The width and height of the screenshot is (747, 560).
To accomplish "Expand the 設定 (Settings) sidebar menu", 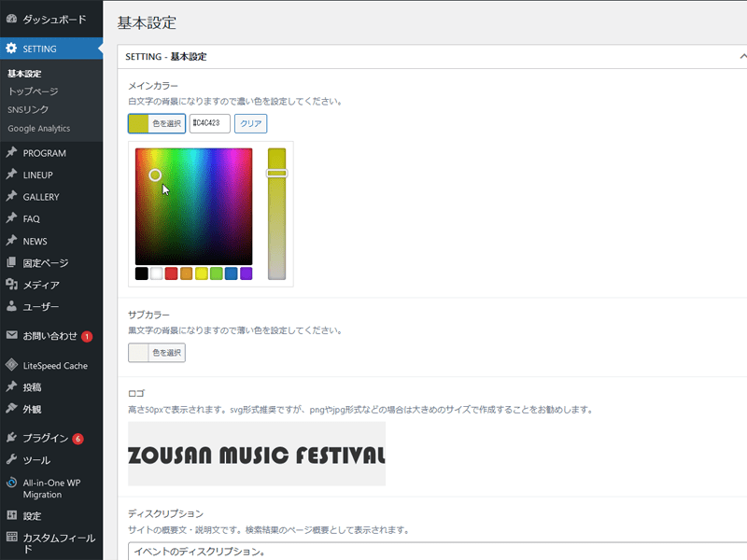I will [x=11, y=514].
